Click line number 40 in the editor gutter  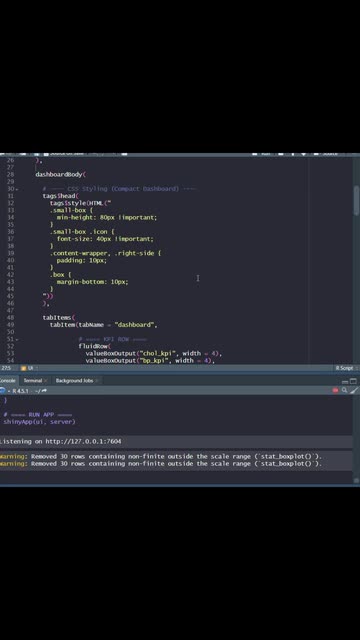pyautogui.click(x=10, y=260)
